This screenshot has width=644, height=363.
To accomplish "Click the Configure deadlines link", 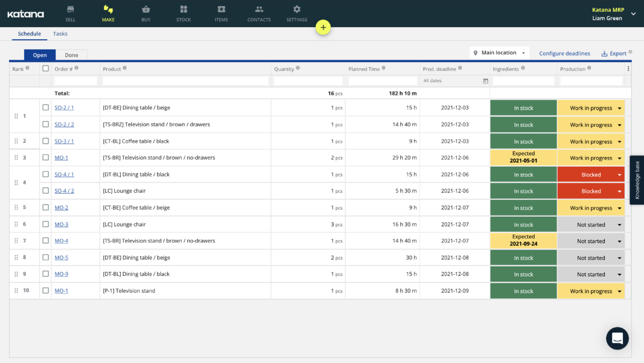I will 564,53.
